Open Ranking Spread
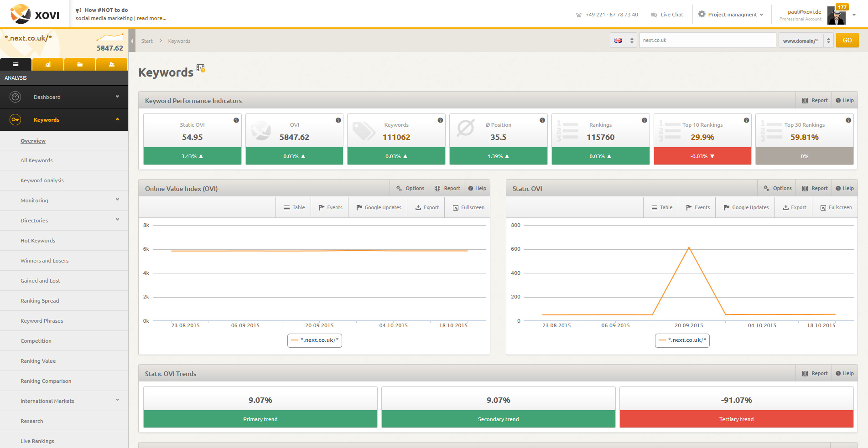Image resolution: width=868 pixels, height=448 pixels. (x=40, y=301)
